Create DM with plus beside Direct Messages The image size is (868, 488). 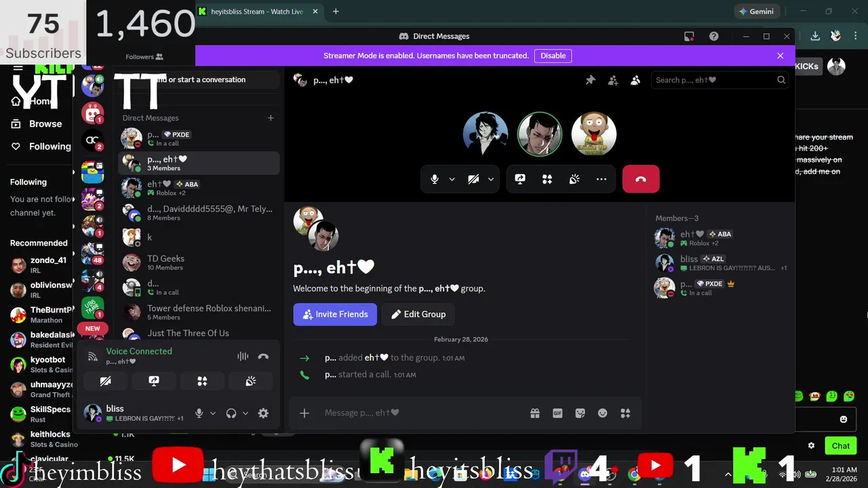pyautogui.click(x=271, y=118)
